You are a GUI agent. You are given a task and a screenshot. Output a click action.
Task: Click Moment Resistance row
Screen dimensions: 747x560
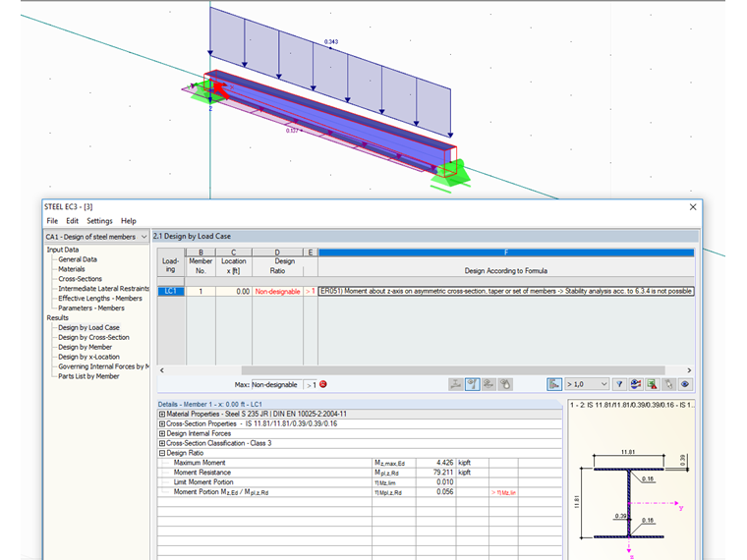[360, 473]
